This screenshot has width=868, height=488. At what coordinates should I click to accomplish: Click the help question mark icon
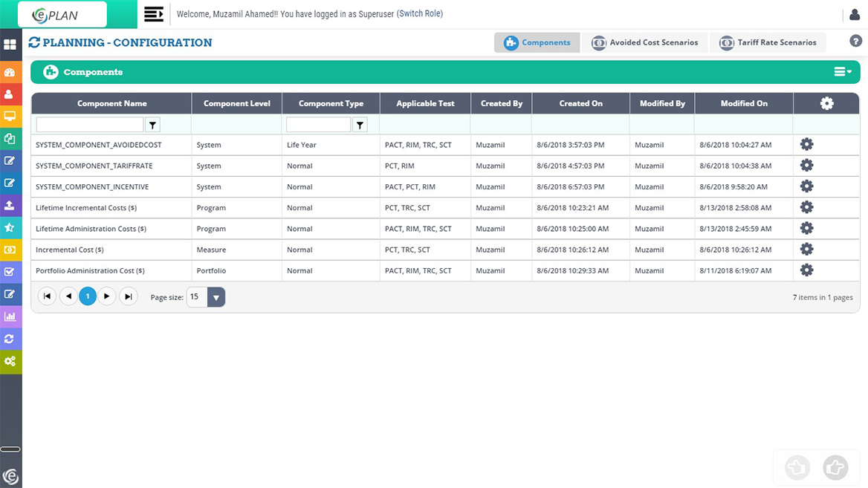[855, 41]
